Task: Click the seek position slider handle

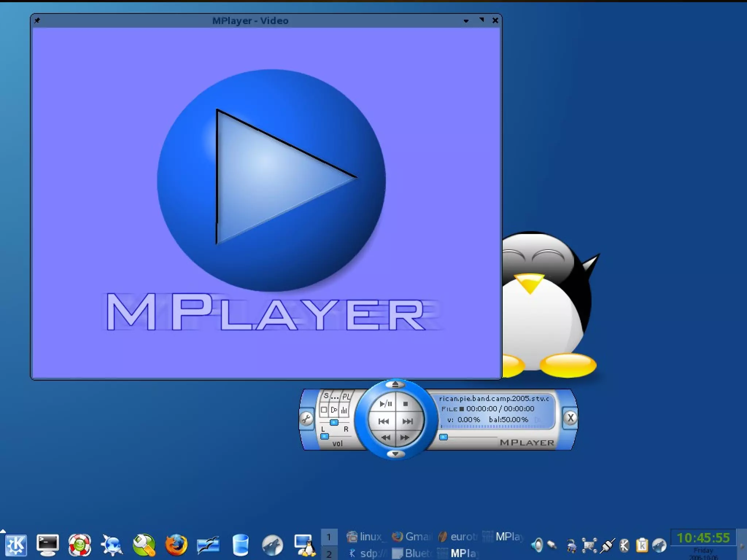Action: pyautogui.click(x=443, y=437)
